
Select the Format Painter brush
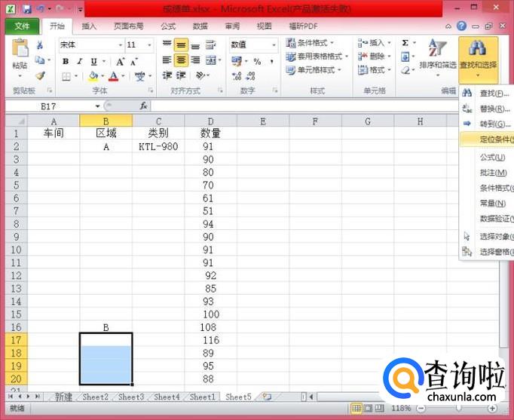[x=40, y=75]
